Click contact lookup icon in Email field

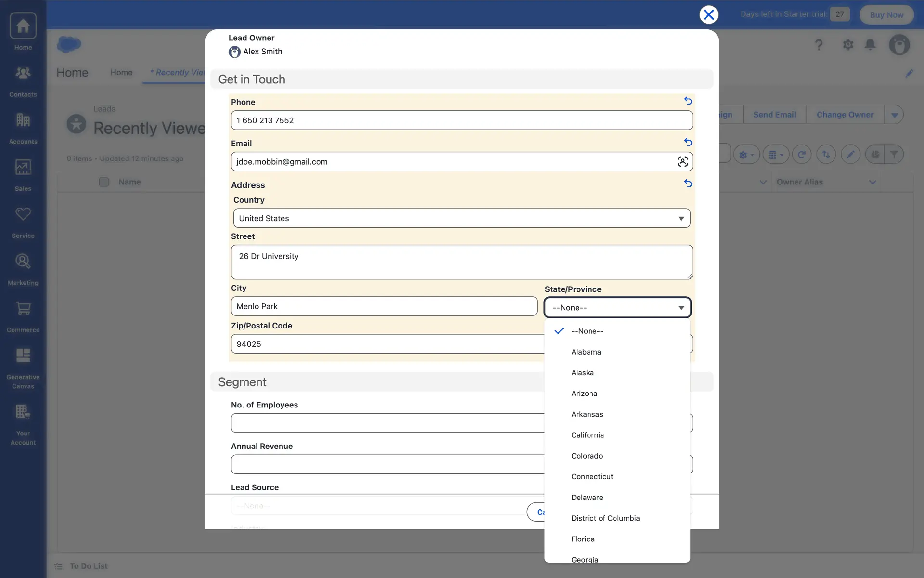pyautogui.click(x=682, y=162)
